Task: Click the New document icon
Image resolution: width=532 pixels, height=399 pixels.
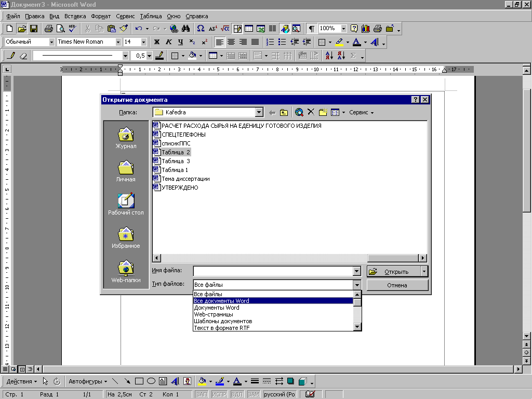Action: coord(10,29)
